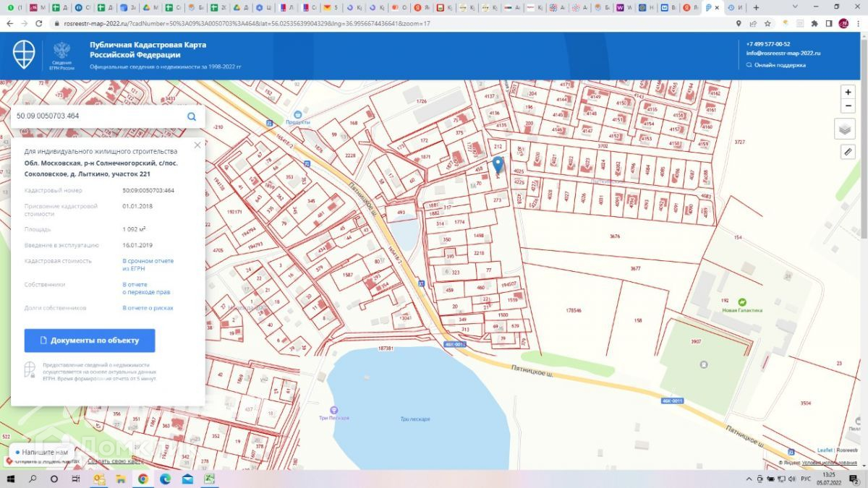The height and width of the screenshot is (488, 868).
Task: Zoom out the map with minus button
Action: point(848,106)
